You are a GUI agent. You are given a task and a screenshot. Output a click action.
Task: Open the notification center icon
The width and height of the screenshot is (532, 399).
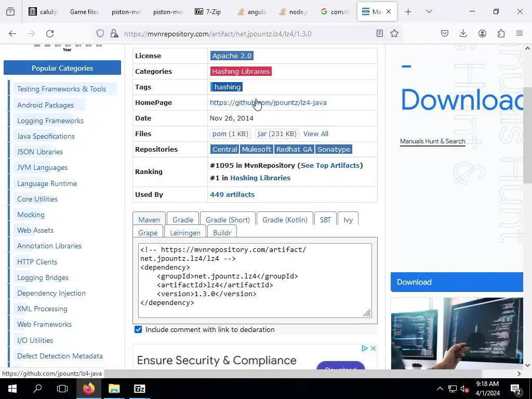(516, 389)
